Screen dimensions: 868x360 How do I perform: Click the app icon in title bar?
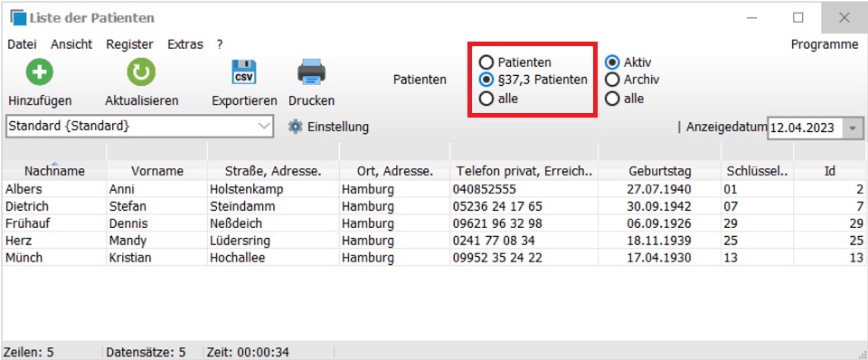[x=18, y=18]
